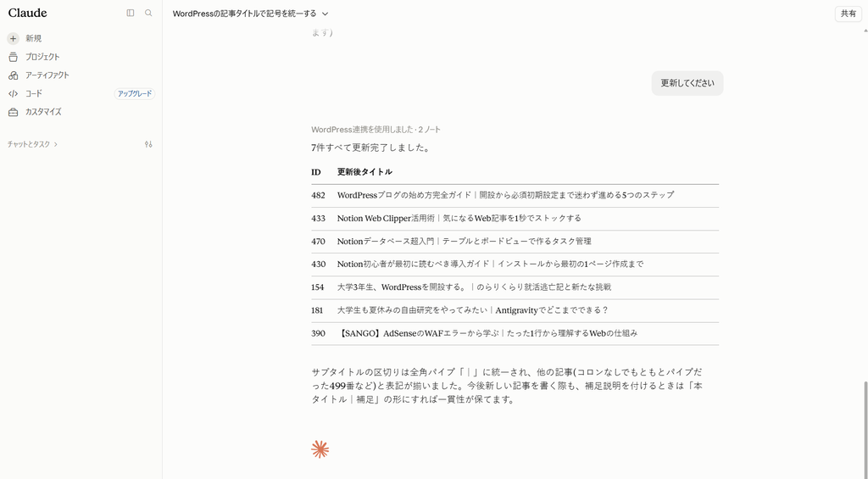
Task: Click the Customize briefcase icon
Action: (14, 112)
